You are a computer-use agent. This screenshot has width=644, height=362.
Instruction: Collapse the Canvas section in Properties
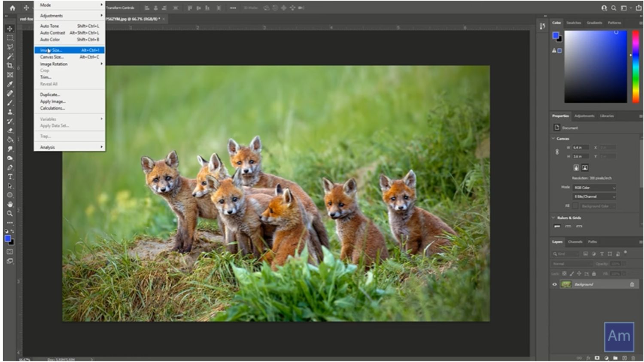pos(553,139)
